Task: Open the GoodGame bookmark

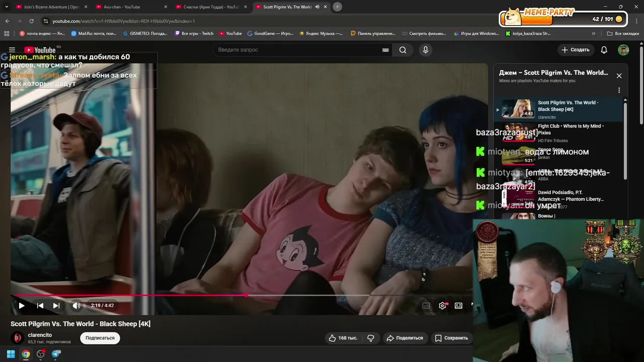Action: click(271, 34)
